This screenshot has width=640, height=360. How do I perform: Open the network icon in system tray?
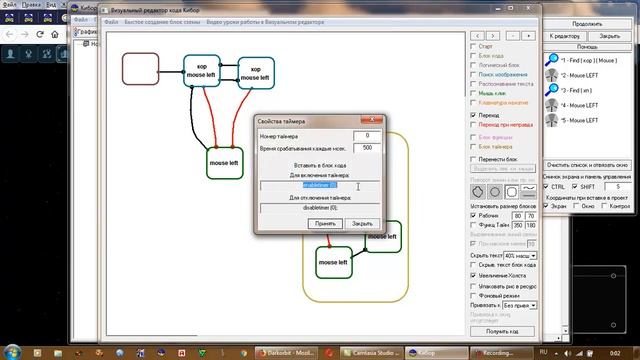[579, 353]
